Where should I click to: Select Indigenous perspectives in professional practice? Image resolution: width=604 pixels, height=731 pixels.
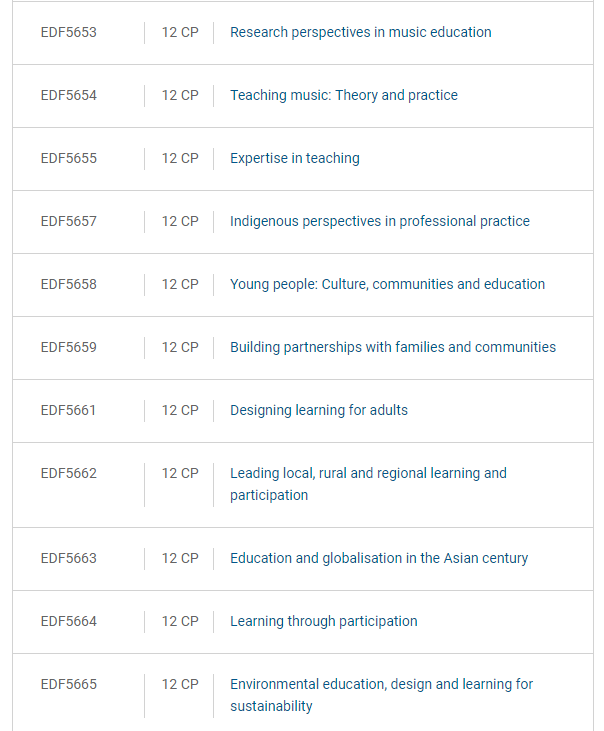(379, 221)
